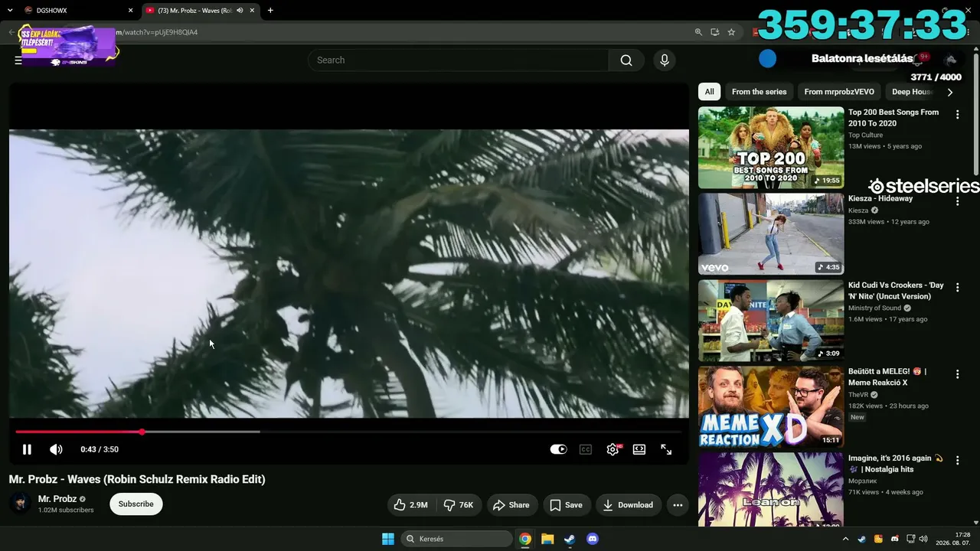This screenshot has height=551, width=980.
Task: Click the Share button
Action: [x=511, y=505]
